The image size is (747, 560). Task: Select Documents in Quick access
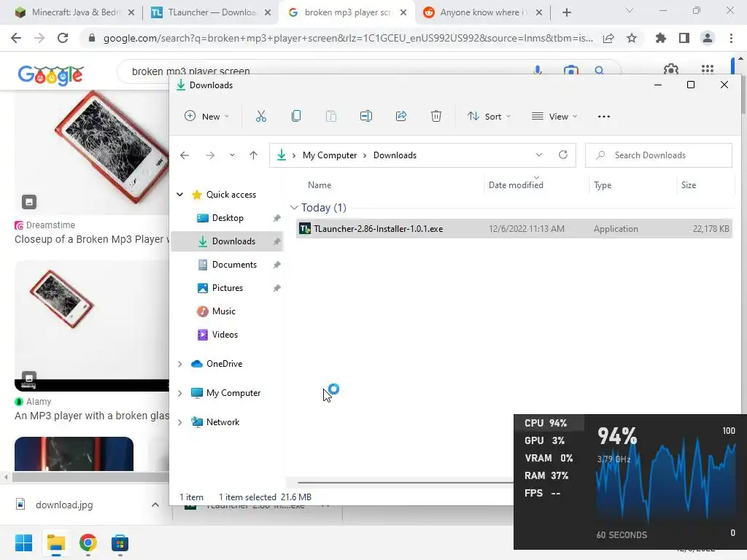click(234, 265)
